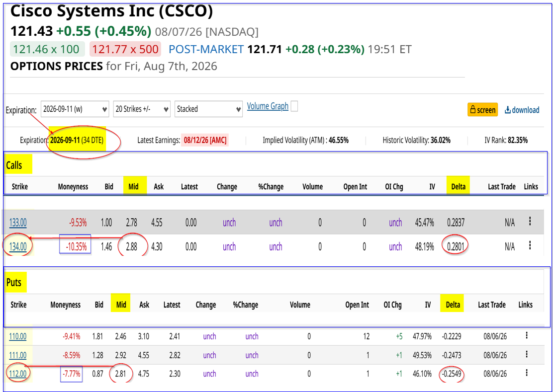553x392 pixels.
Task: Sort puts by Moneyness column header
Action: pos(65,305)
